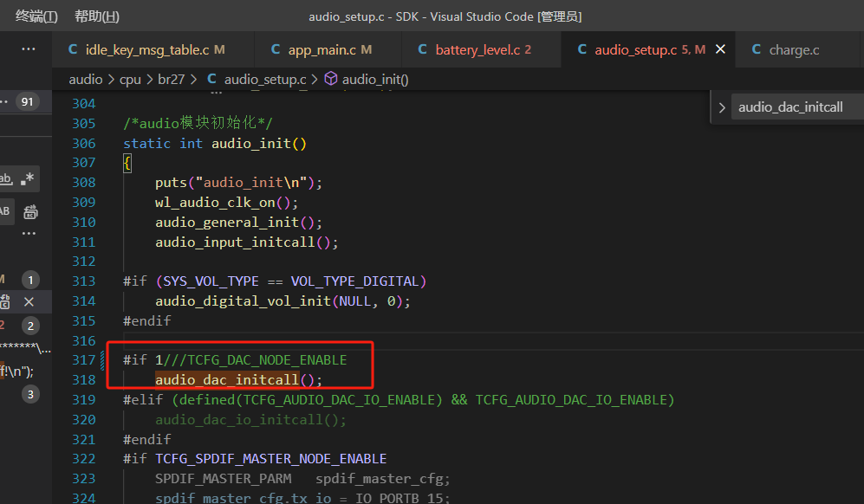Click the audio_init() symbol breadcrumb
864x504 pixels.
(375, 80)
